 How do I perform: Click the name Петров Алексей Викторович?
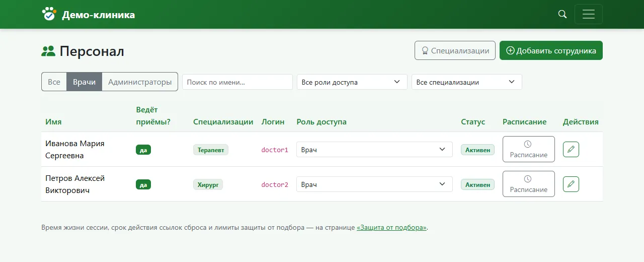(x=75, y=184)
